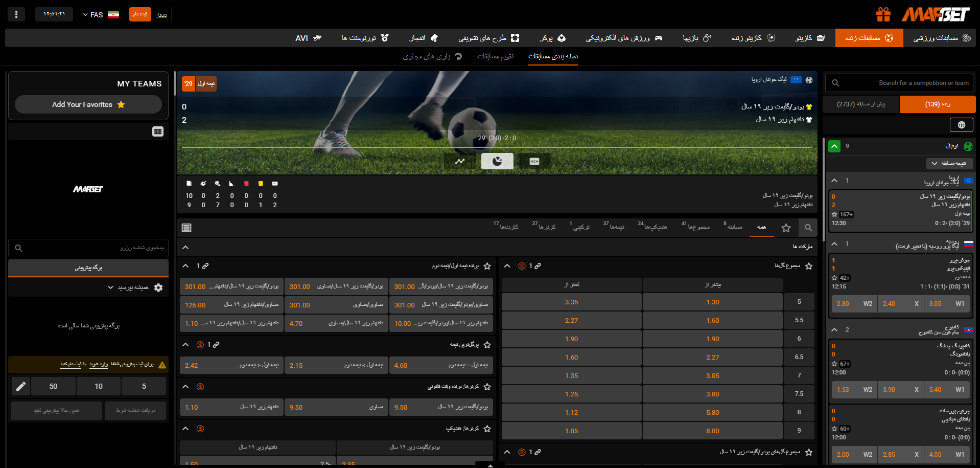Screen dimensions: 980x468
Task: Click the globe icon under the live tab
Action: 961,125
